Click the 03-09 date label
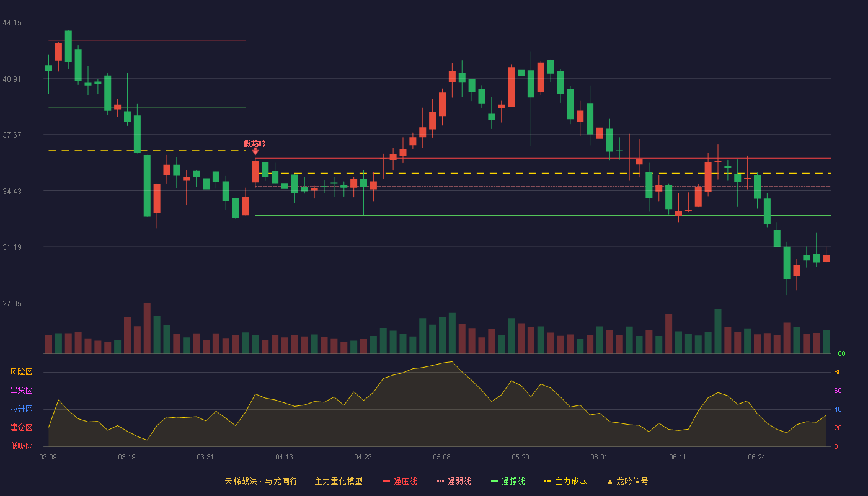 (48, 457)
